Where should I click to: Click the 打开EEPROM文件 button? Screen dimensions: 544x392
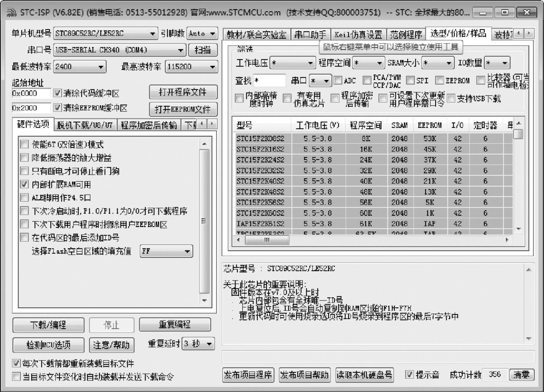click(183, 110)
